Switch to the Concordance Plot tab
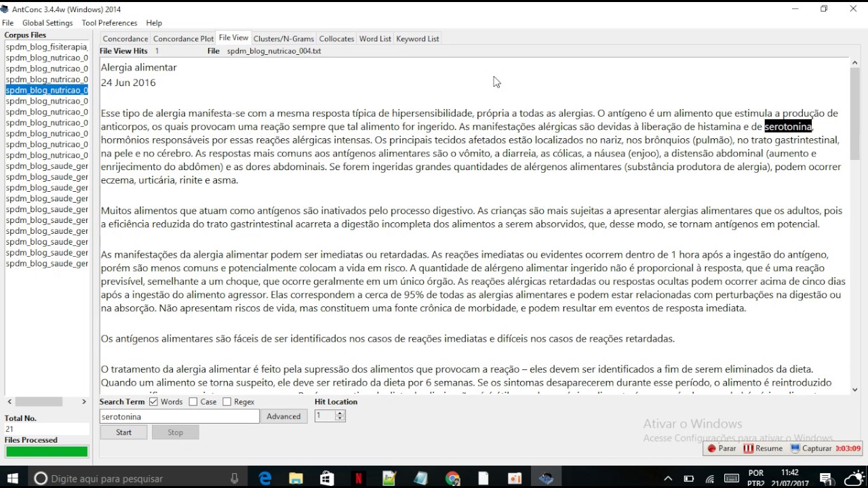Image resolution: width=868 pixels, height=488 pixels. (x=183, y=39)
